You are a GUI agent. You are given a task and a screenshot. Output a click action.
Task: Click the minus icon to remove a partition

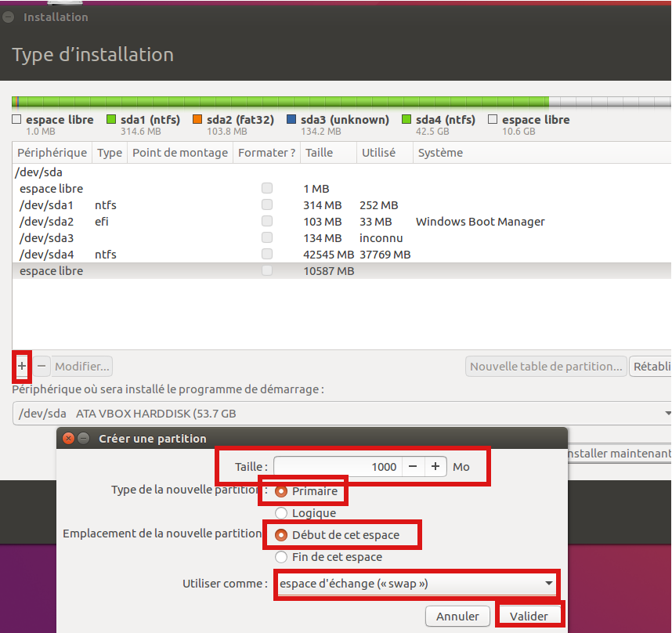click(x=42, y=366)
